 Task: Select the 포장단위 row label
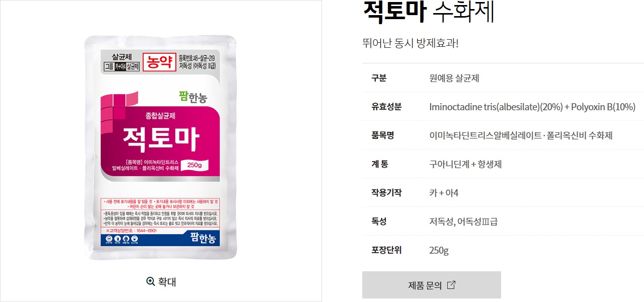(386, 250)
